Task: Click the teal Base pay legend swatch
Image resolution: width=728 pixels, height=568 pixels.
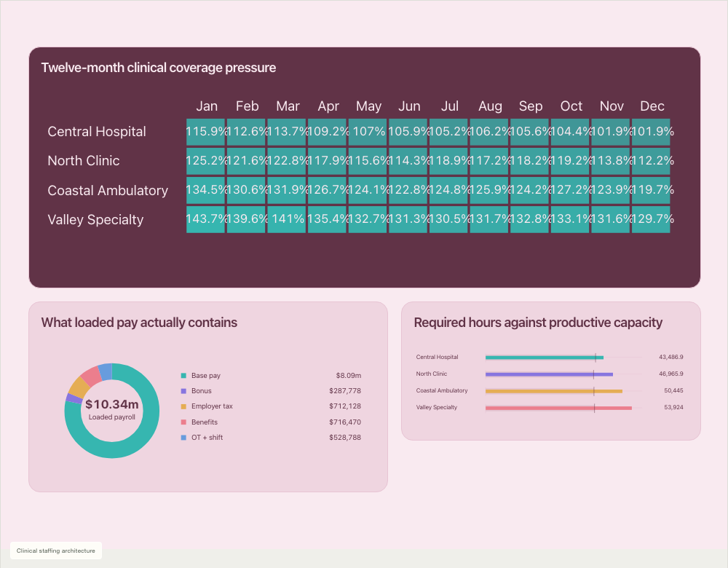Action: point(183,375)
